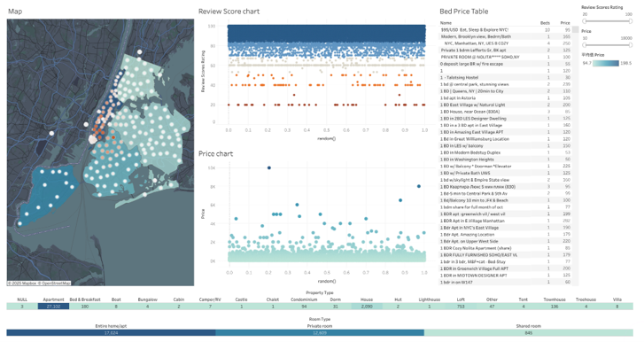Select row '1 BDR Cozy Nolita Apartment (share)'
The width and height of the screenshot is (644, 342).
[505, 248]
